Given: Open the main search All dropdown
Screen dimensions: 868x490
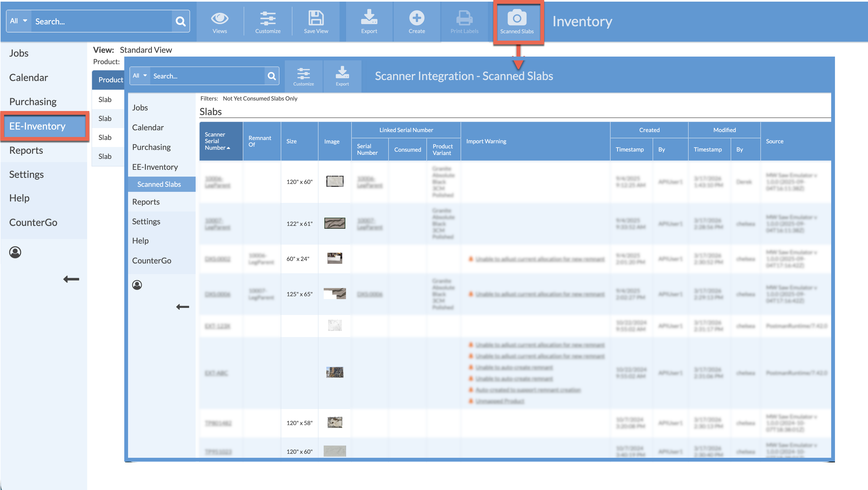Looking at the screenshot, I should pyautogui.click(x=18, y=21).
